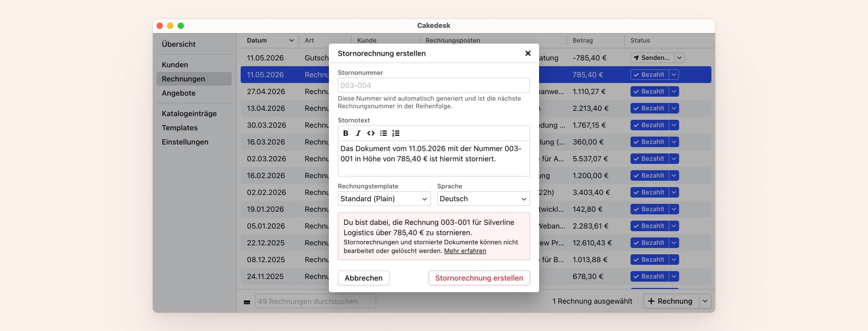This screenshot has height=331, width=868.
Task: Insert code formatting in Stornotext editor
Action: 371,133
